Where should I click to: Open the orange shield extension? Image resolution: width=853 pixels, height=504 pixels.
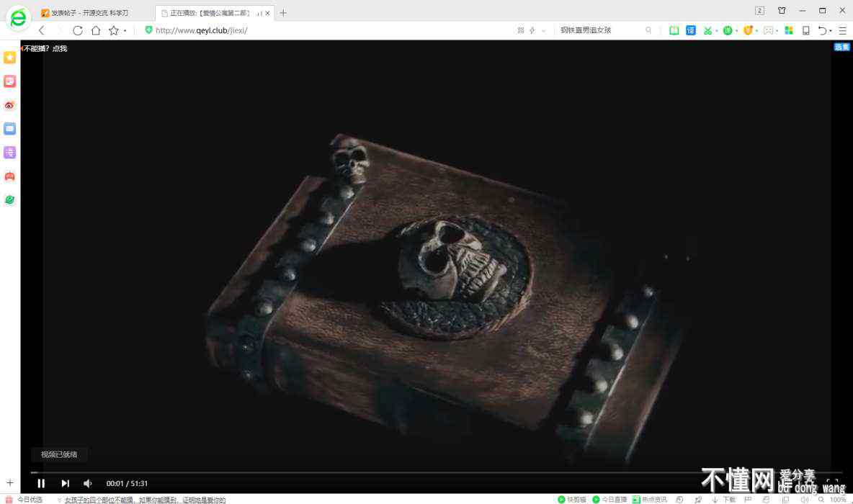click(x=748, y=30)
